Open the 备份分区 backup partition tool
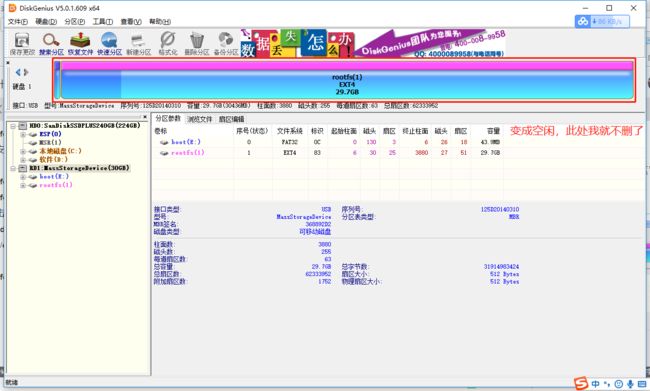This screenshot has height=391, width=650. (226, 44)
